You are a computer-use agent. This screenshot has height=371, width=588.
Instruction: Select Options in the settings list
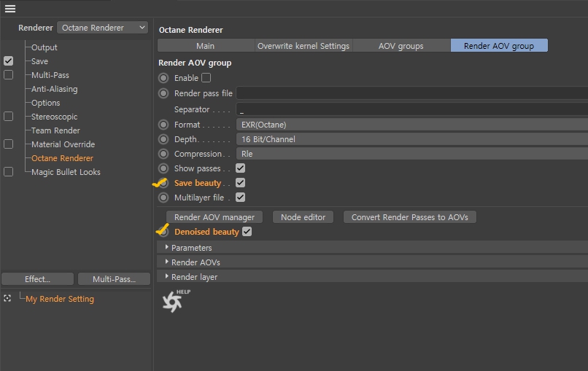coord(46,103)
